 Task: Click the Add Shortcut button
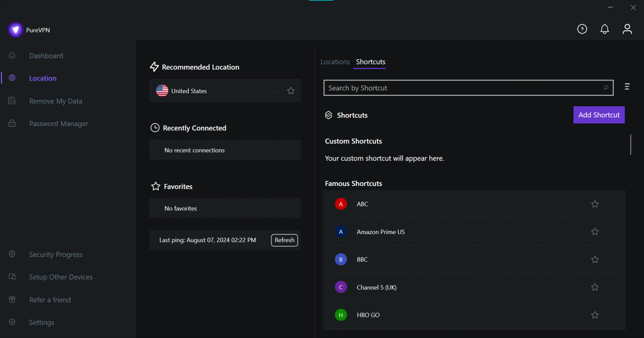599,115
